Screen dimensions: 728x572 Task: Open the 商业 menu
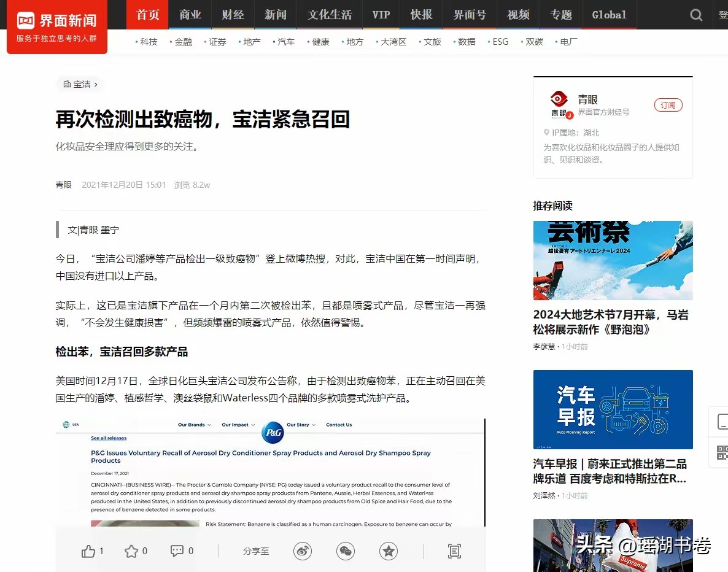[190, 15]
